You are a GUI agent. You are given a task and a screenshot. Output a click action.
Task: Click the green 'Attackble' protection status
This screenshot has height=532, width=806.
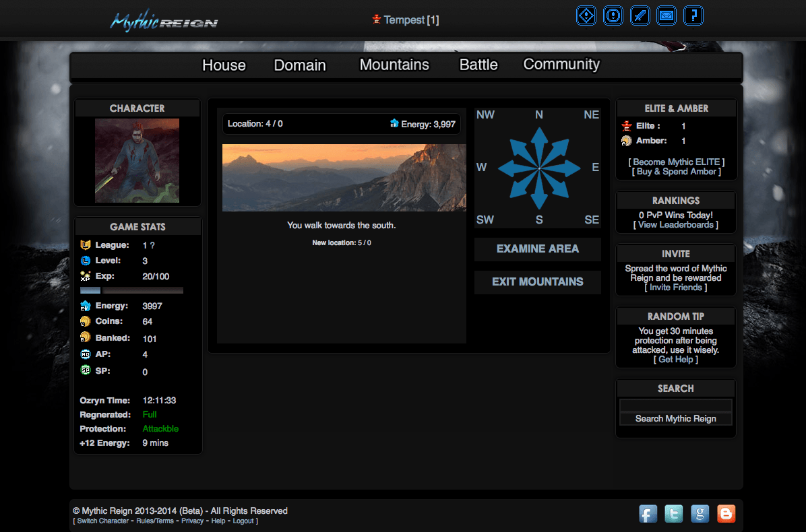(x=160, y=429)
